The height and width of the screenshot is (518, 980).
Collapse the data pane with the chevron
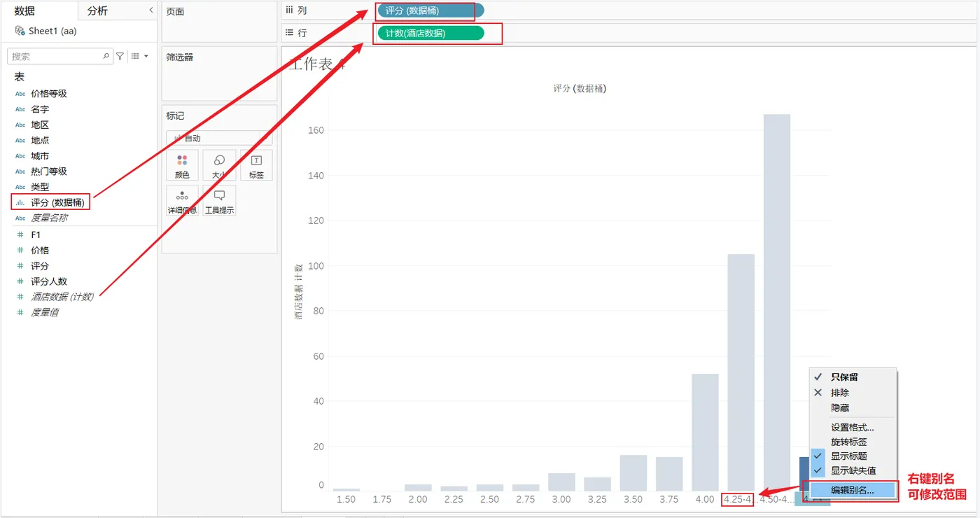coord(151,10)
